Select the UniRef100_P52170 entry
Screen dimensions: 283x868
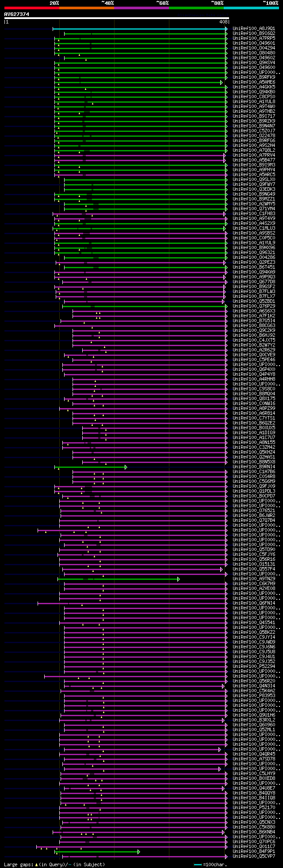(254, 808)
